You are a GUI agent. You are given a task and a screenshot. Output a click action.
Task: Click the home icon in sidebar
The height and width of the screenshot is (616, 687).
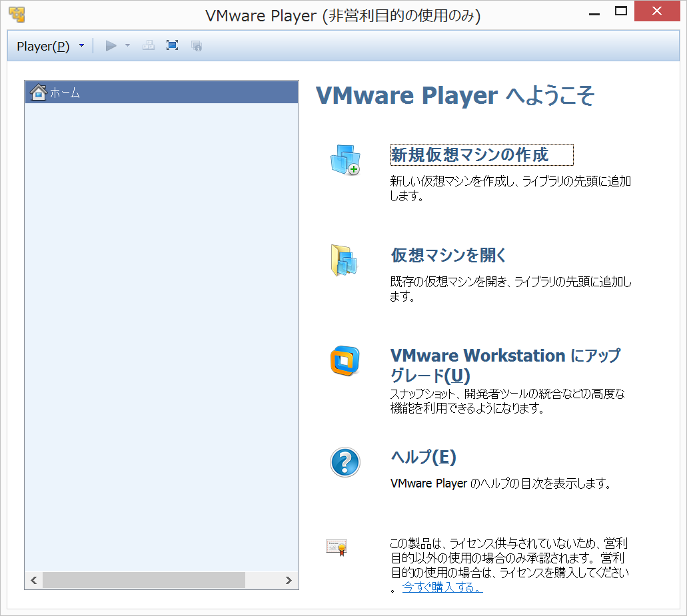38,93
